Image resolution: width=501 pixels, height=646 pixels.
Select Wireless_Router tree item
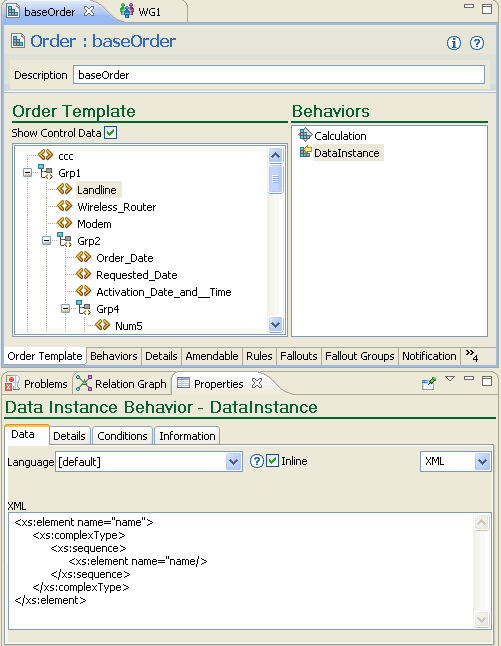point(117,207)
